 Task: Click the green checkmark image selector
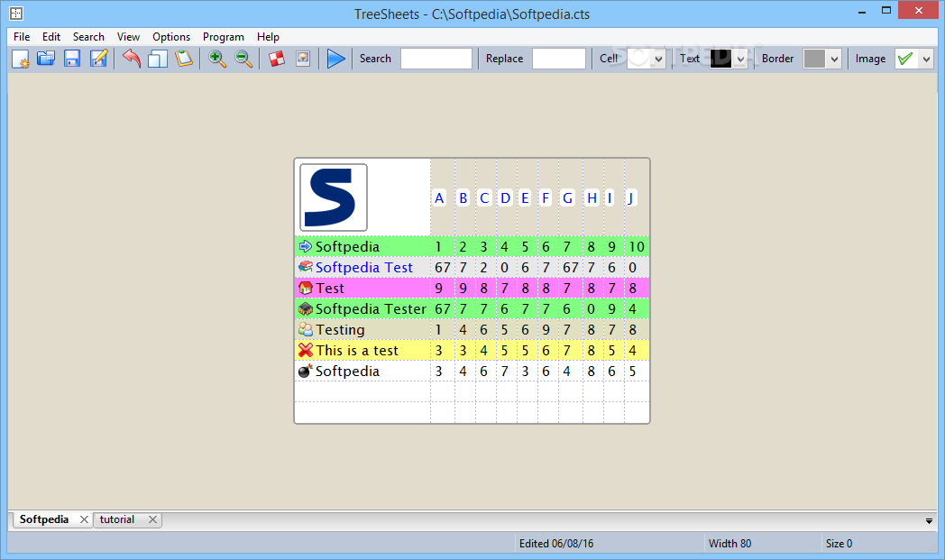coord(906,60)
